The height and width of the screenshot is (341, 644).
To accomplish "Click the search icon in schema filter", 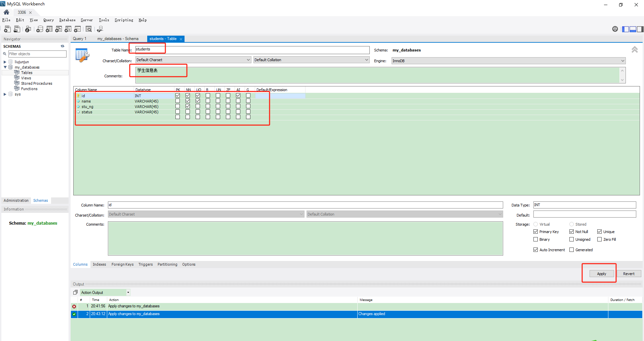I will click(5, 54).
